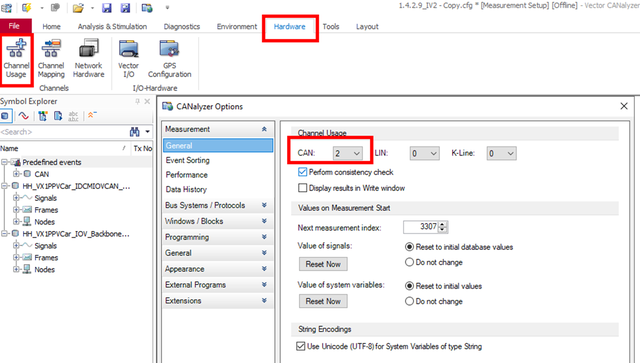Expand the Bus Systems / Protocols section
The image size is (640, 363).
tap(264, 205)
